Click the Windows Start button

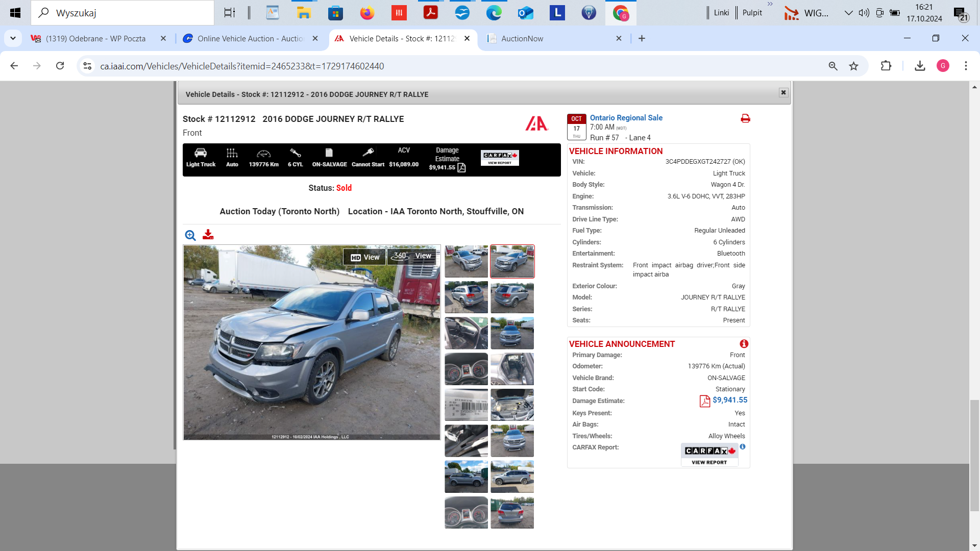[15, 13]
